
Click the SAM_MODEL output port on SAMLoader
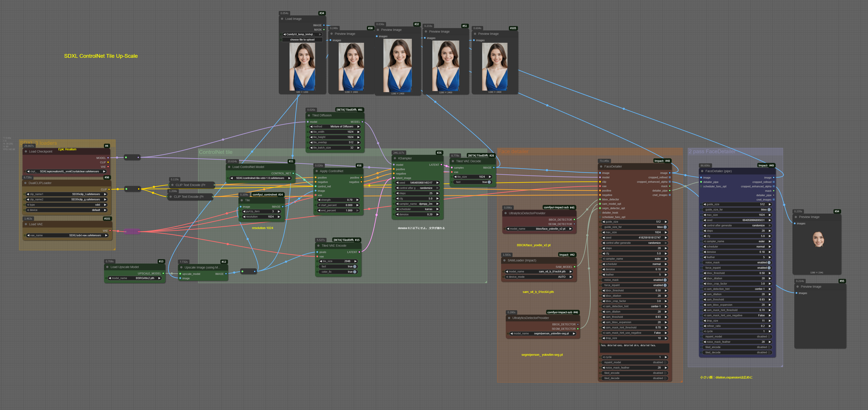pos(574,267)
